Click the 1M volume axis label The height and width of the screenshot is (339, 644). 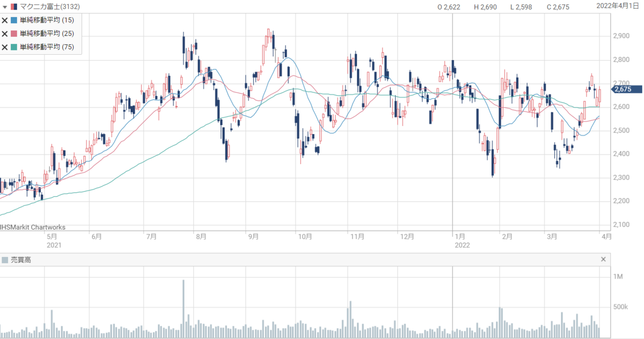[618, 277]
